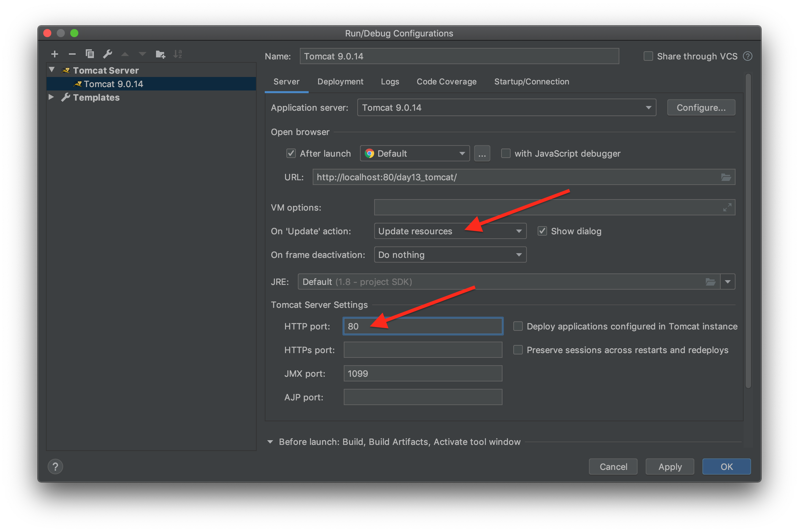Image resolution: width=799 pixels, height=532 pixels.
Task: Open the Startup/Connection tab
Action: [x=531, y=82]
